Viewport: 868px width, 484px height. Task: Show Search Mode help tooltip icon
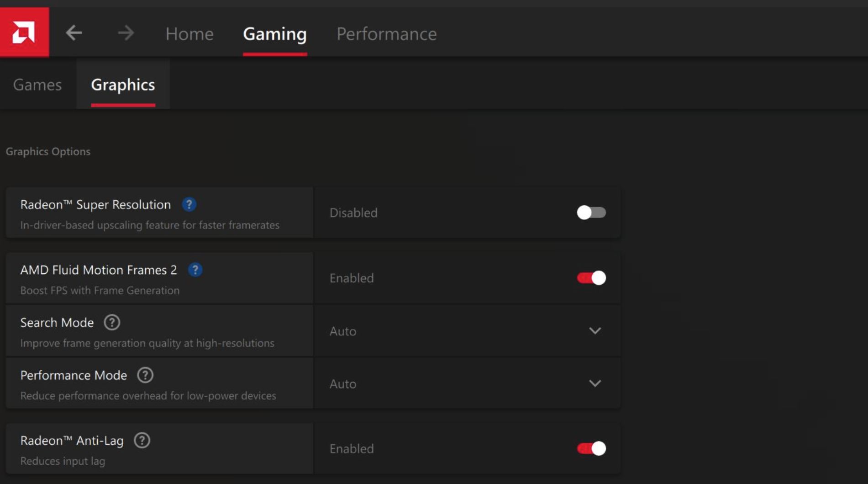click(112, 323)
